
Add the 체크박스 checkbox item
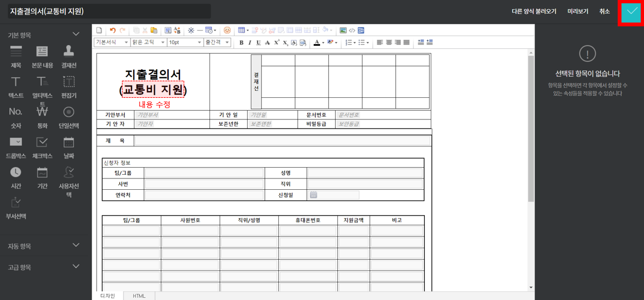tap(42, 147)
